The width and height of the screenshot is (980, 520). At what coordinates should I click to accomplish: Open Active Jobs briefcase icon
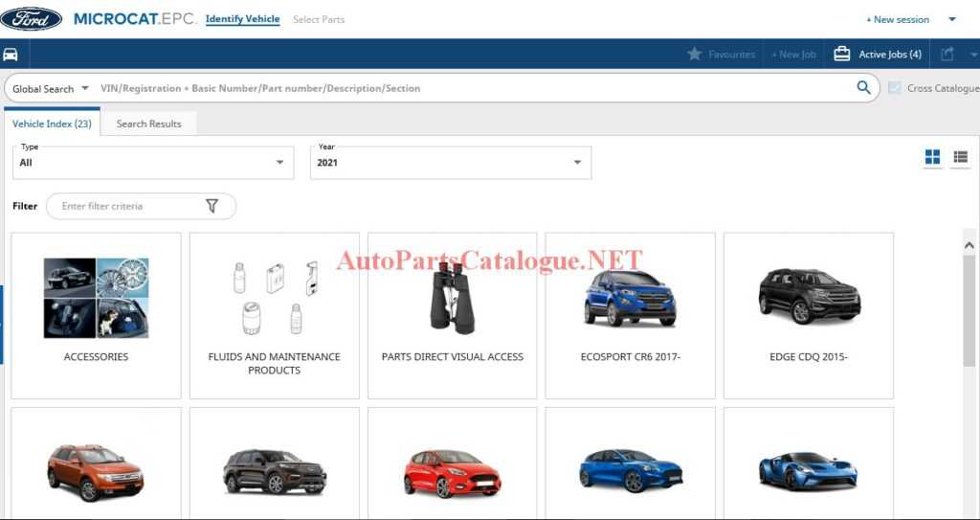point(841,55)
